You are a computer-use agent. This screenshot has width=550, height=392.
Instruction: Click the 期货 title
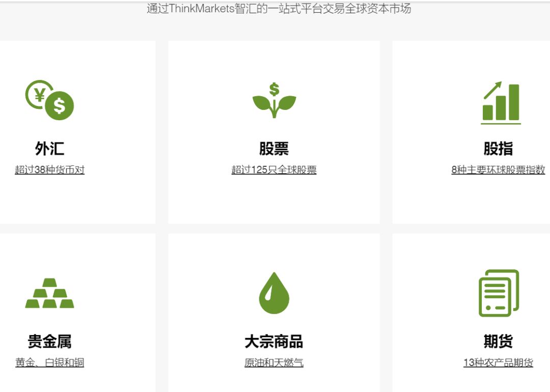coord(498,342)
